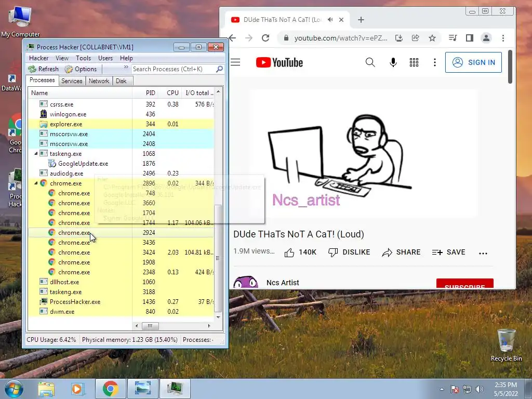Viewport: 532px width, 399px height.
Task: Expand the Process Hacker toolbar overflow chevron
Action: pos(126,67)
